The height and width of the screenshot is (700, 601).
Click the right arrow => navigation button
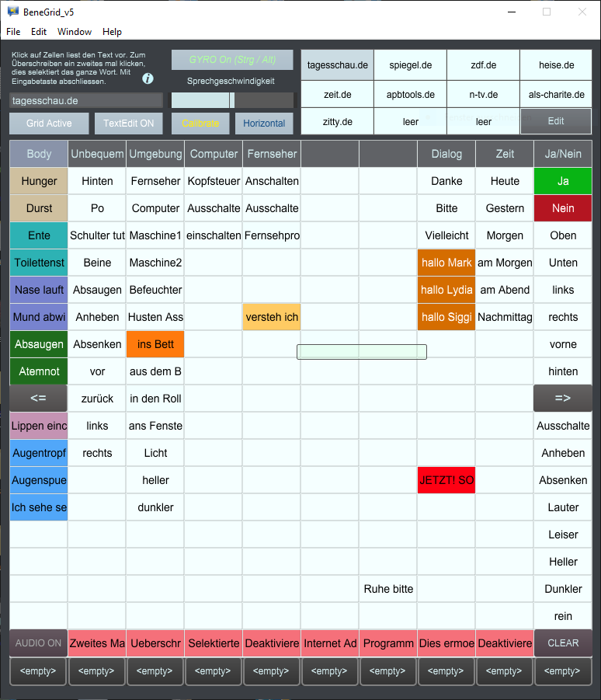tap(563, 399)
